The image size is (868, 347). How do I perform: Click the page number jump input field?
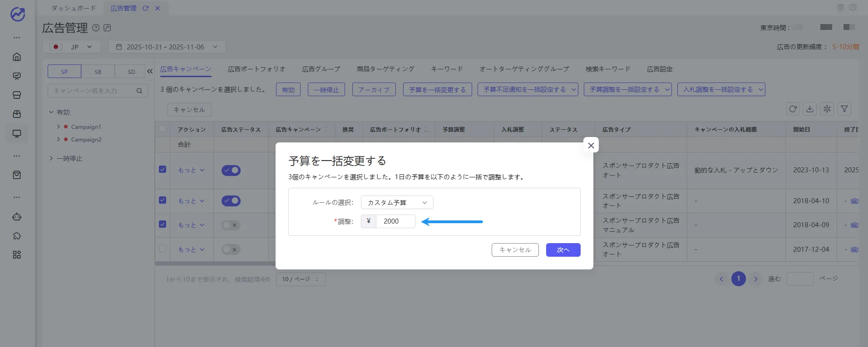[800, 279]
